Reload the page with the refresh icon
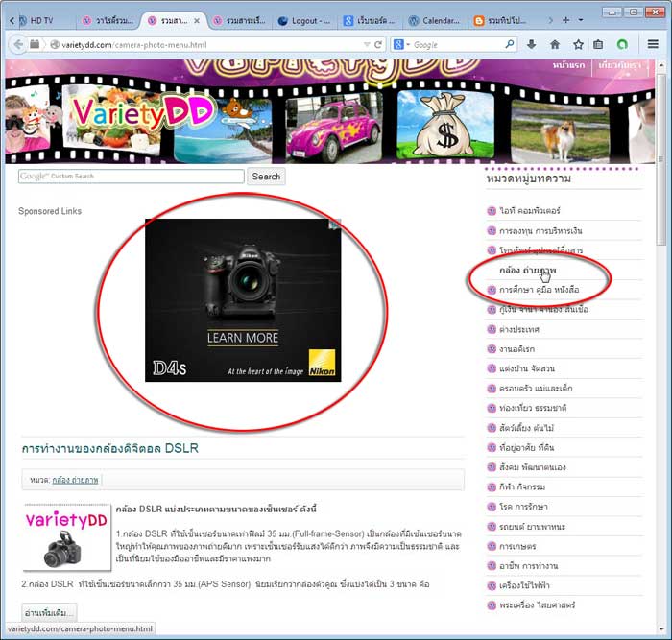 tap(378, 44)
